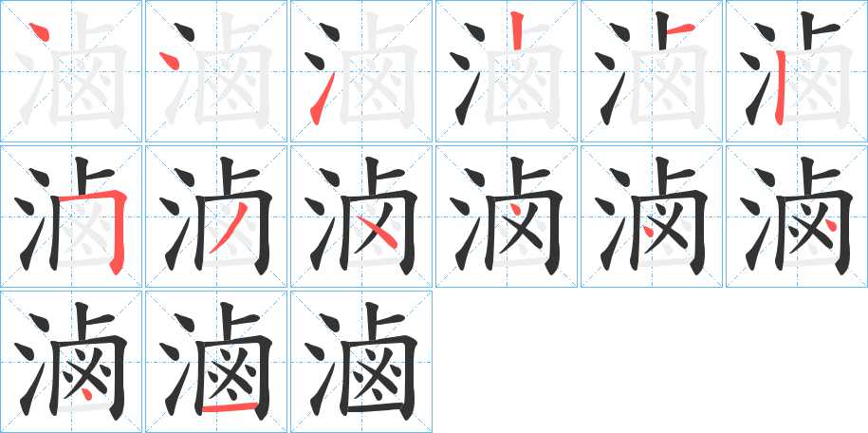
Task: Click the red bottom bar in the fourteenth step
Action: tap(231, 408)
